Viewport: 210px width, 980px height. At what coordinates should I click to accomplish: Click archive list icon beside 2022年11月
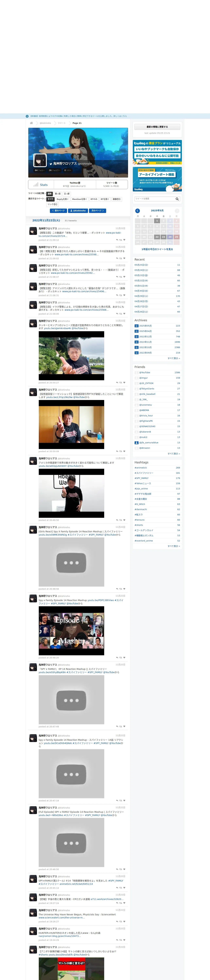pos(136,342)
